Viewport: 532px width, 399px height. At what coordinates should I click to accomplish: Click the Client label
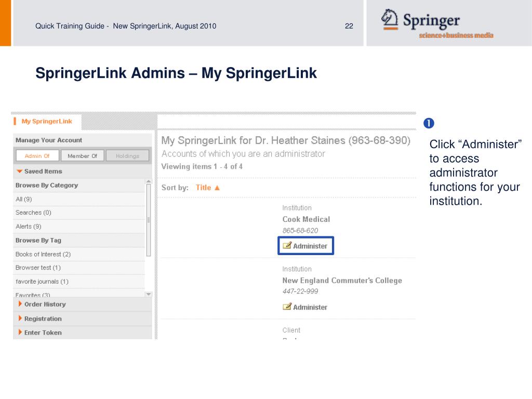coord(291,330)
